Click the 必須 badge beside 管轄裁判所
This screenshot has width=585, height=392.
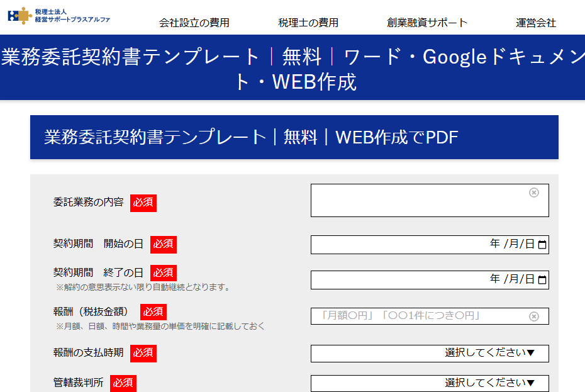click(x=123, y=383)
